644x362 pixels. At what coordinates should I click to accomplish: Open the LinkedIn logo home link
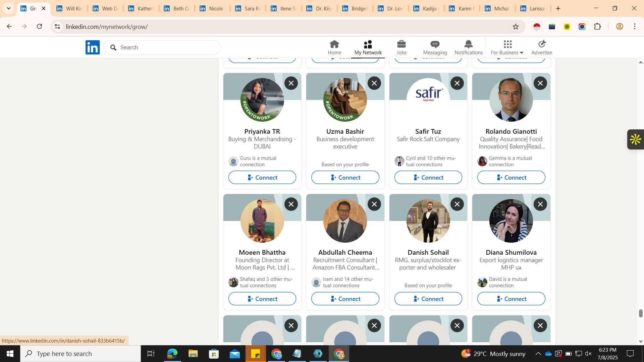point(93,47)
